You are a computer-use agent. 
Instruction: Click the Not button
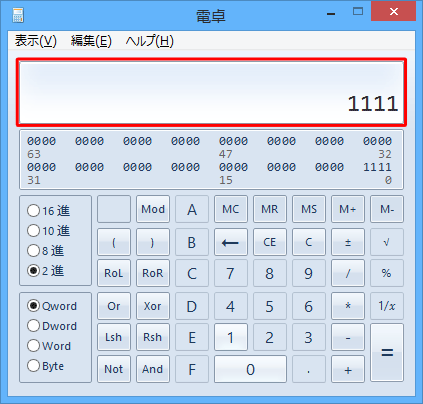pos(114,369)
